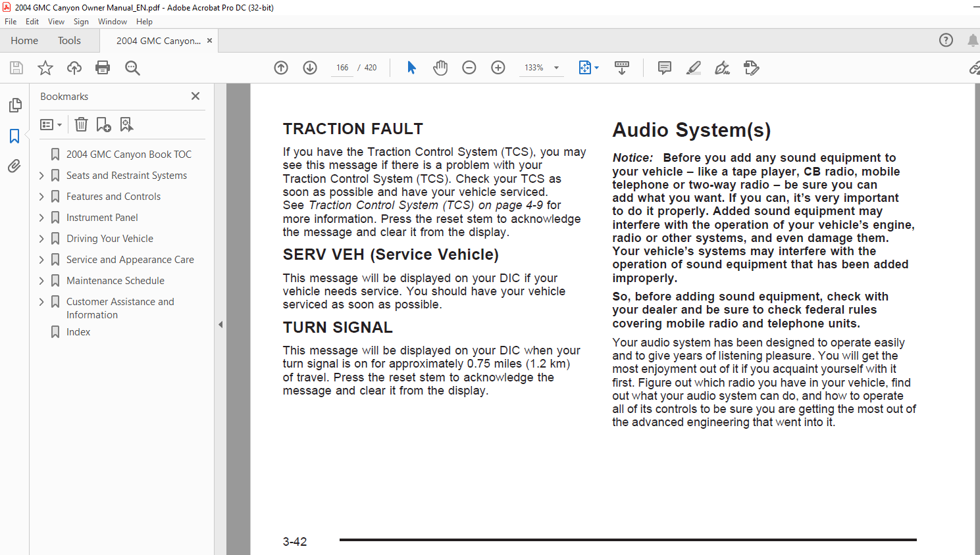Open the bookmarks options dropdown menu

51,124
